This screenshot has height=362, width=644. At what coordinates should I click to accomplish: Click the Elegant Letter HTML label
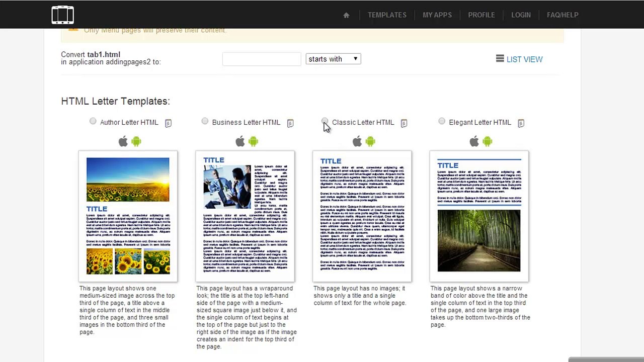(x=480, y=122)
